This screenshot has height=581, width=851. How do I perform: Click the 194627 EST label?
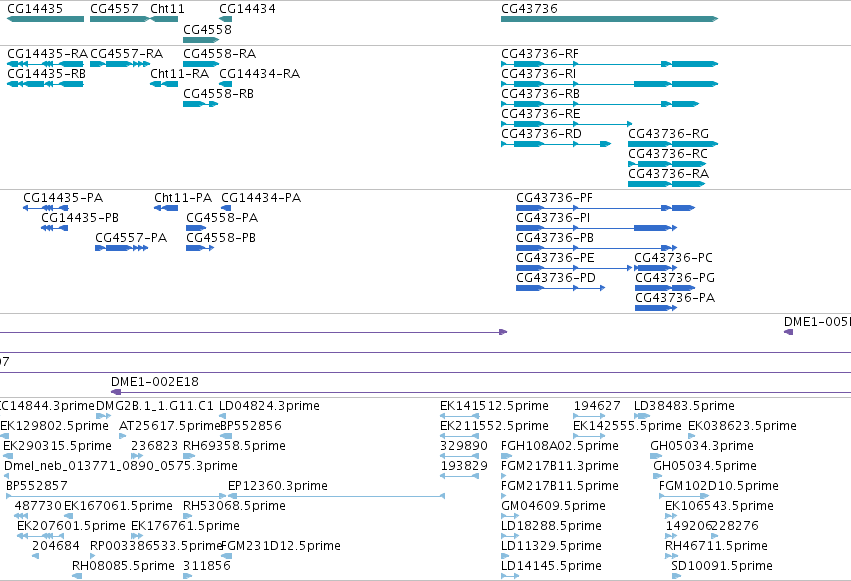(597, 406)
